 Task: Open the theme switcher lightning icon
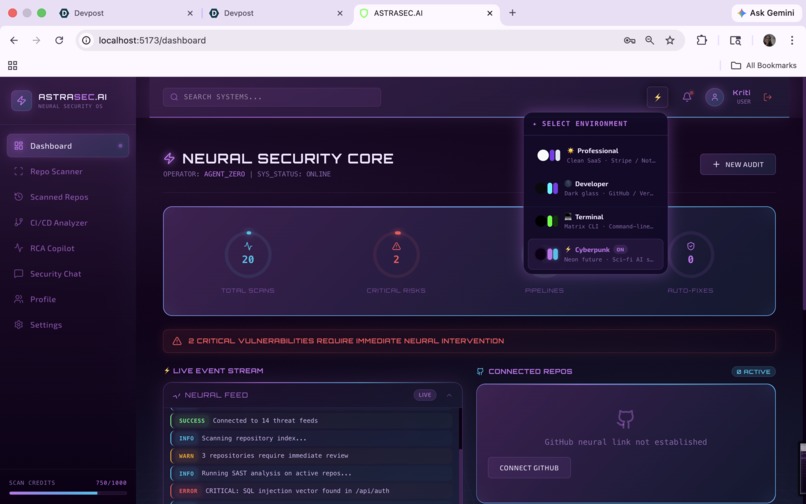pyautogui.click(x=657, y=97)
